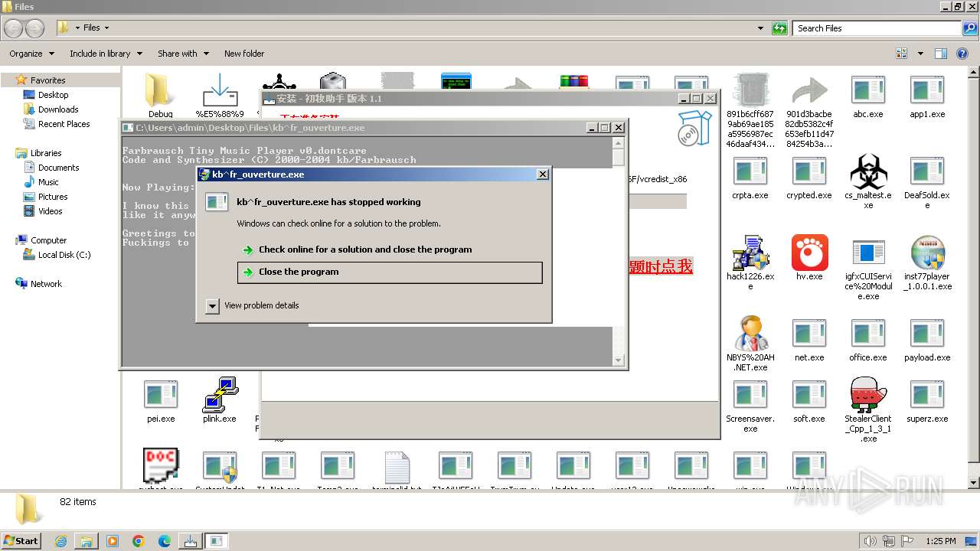
Task: Launch Chrome from taskbar
Action: pyautogui.click(x=139, y=541)
